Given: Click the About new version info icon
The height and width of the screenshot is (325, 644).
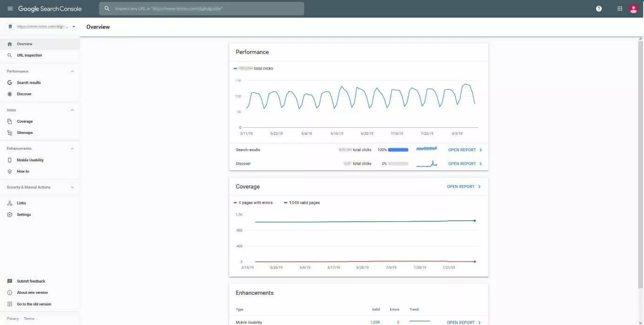Looking at the screenshot, I should coord(10,293).
